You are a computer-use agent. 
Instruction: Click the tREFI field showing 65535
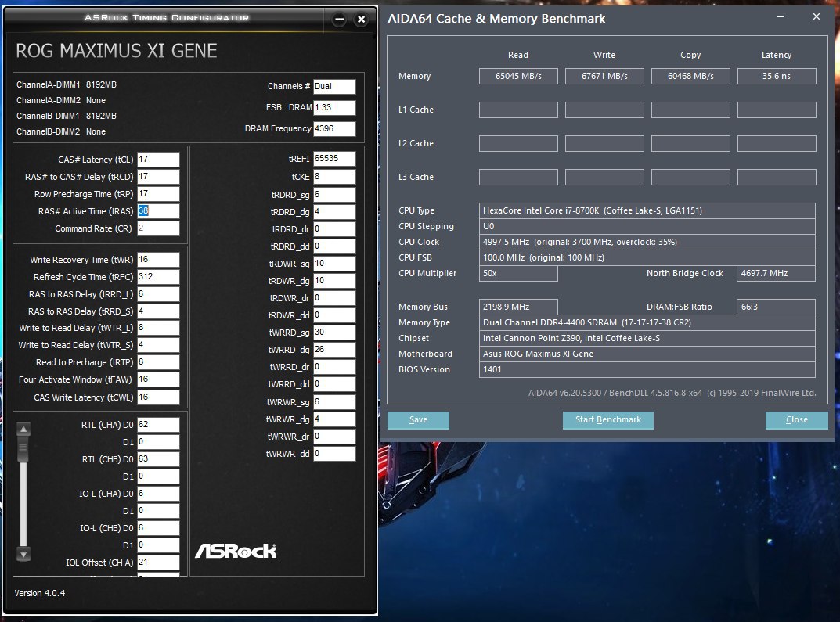pos(334,159)
